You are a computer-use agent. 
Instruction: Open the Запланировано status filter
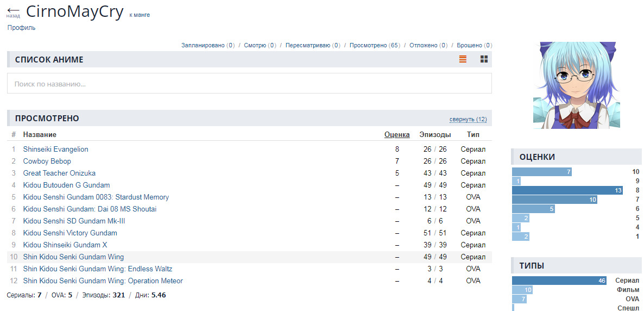203,45
